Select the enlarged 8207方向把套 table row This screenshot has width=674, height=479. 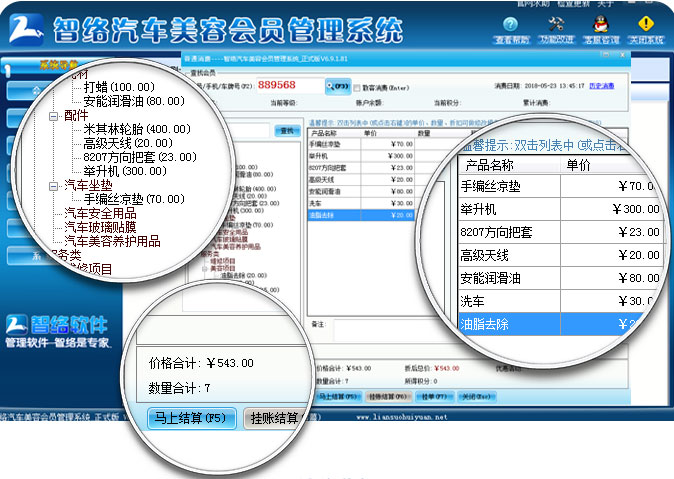pyautogui.click(x=560, y=233)
